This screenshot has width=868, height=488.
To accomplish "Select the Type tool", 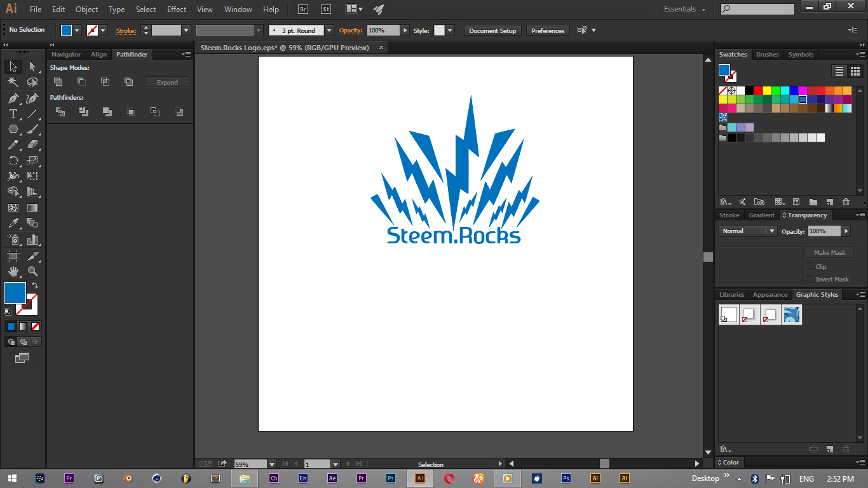I will tap(13, 114).
